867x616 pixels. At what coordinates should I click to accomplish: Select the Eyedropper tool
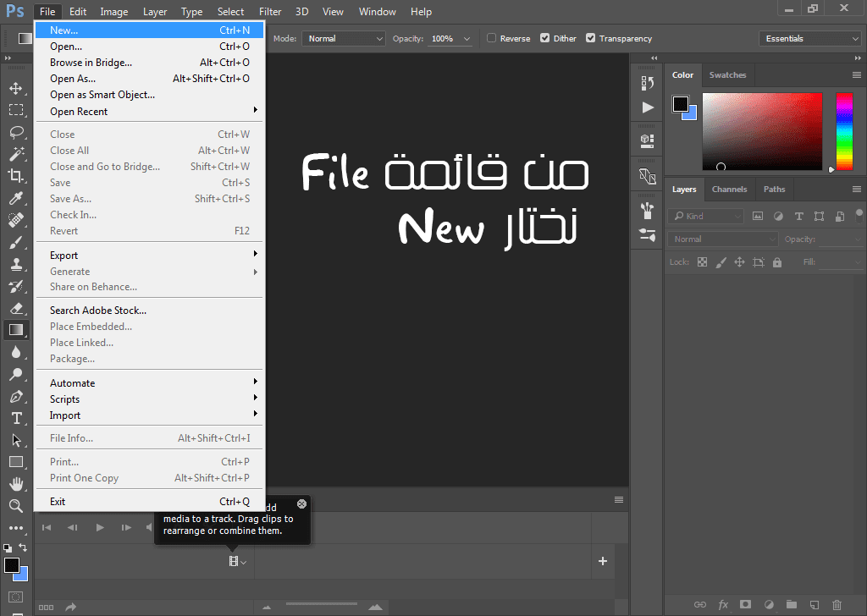(x=16, y=198)
